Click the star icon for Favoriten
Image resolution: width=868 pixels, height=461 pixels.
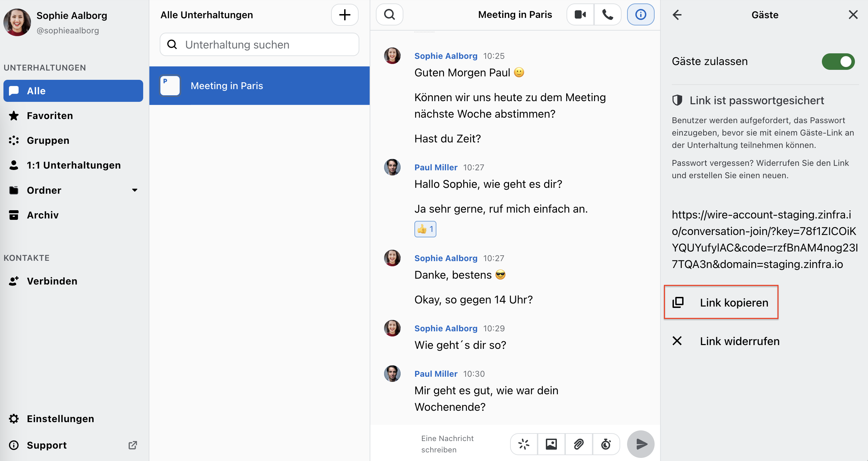coord(14,116)
